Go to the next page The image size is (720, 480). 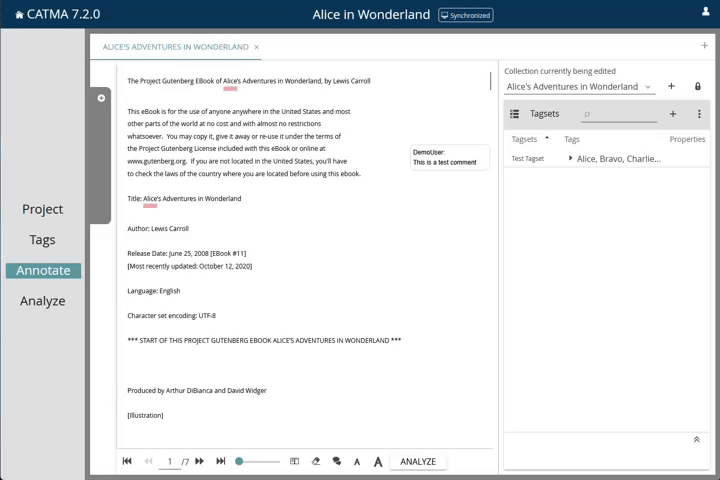[x=200, y=461]
